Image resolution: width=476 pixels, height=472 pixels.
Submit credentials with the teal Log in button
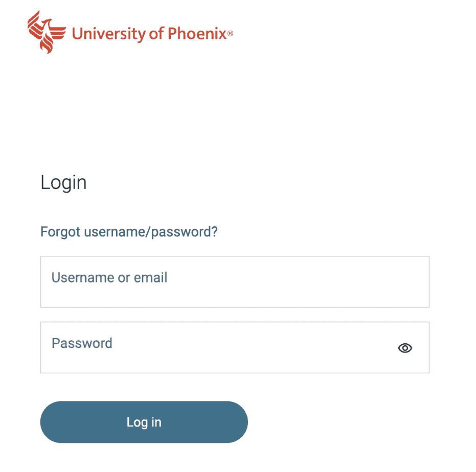coord(144,422)
